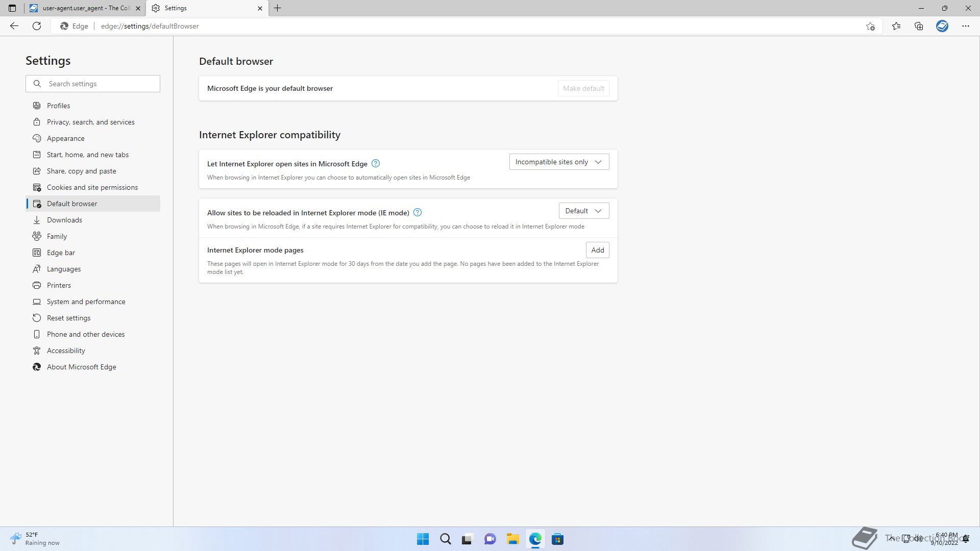This screenshot has height=551, width=980.
Task: Open Reset settings page
Action: click(93, 318)
